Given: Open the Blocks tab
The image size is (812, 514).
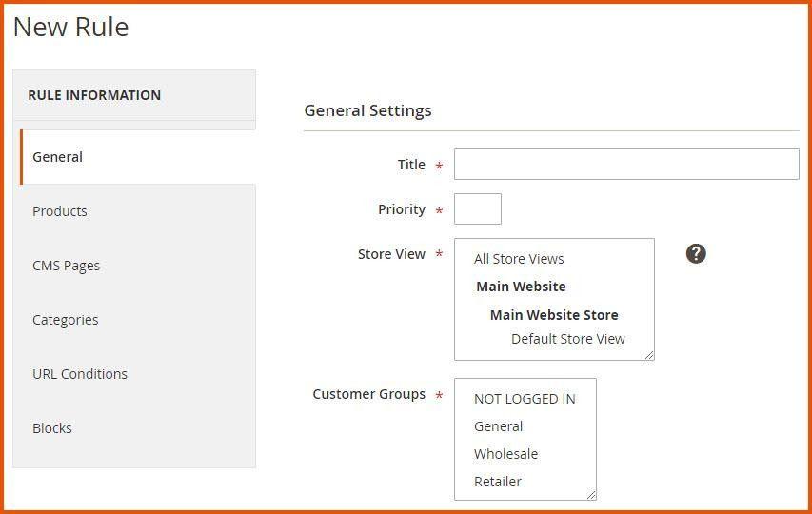Looking at the screenshot, I should pyautogui.click(x=52, y=428).
